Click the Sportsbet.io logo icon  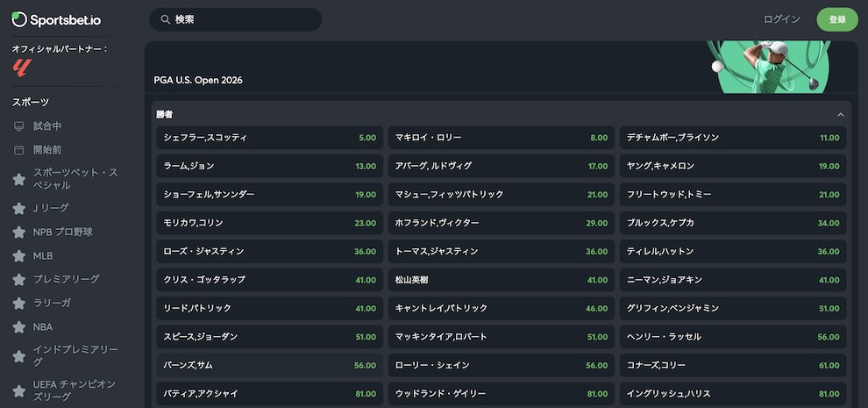(19, 19)
